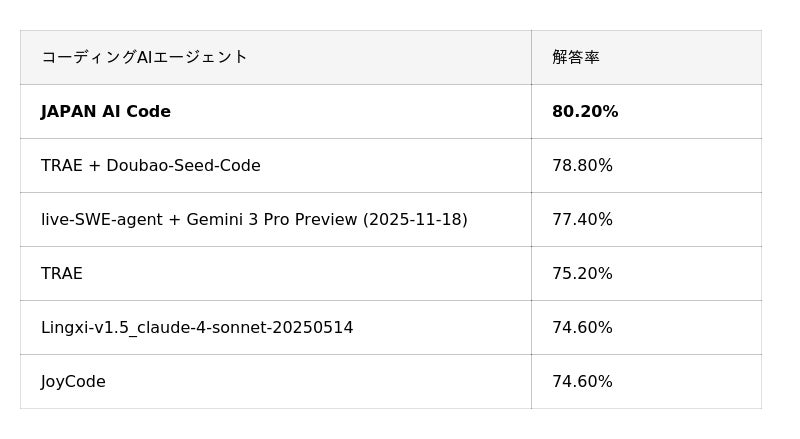Click the (2025-11-18) date text
This screenshot has height=439, width=800.
[415, 220]
